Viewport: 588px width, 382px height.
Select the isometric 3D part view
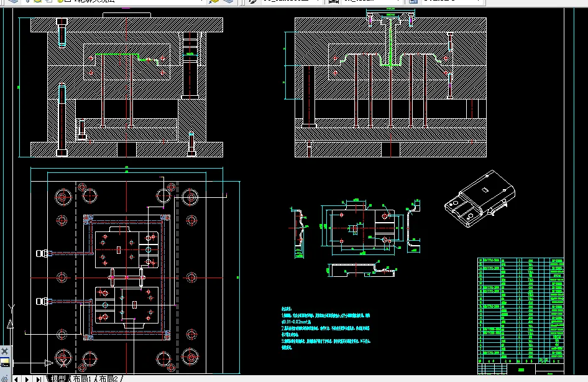(480, 199)
